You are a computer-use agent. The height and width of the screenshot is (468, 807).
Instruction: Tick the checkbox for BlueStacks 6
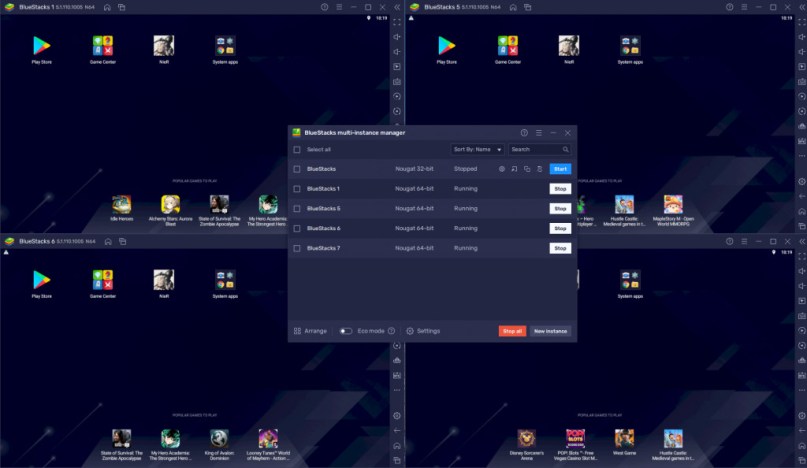pos(297,229)
